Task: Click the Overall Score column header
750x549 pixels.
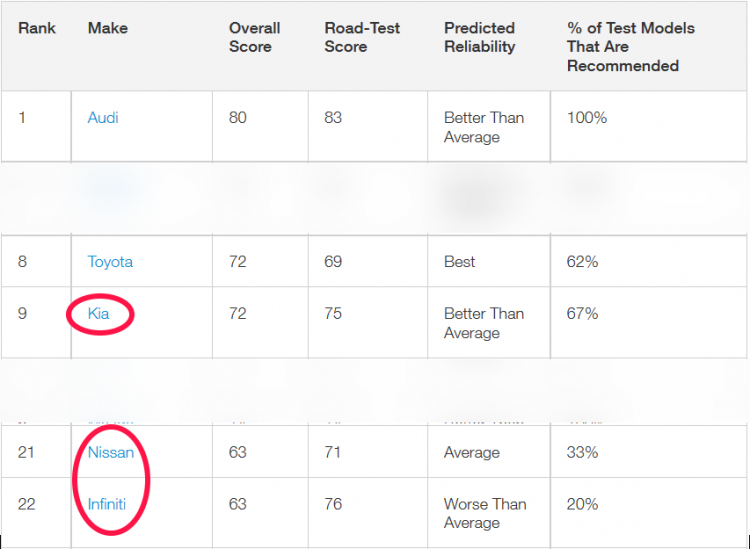Action: (x=254, y=37)
